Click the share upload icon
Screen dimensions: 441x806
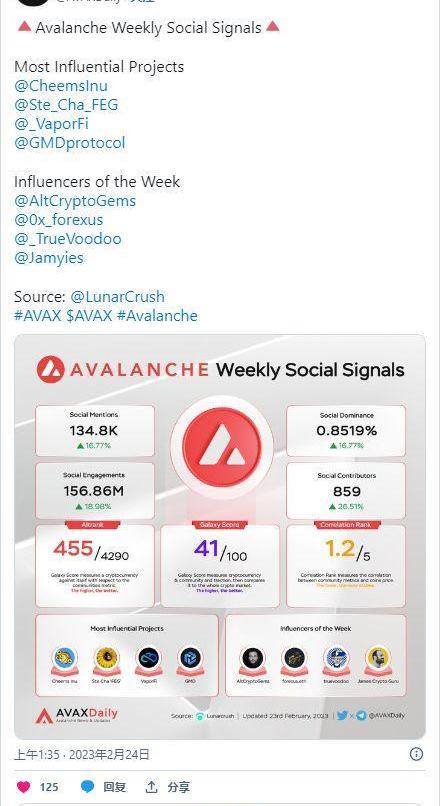coord(151,786)
